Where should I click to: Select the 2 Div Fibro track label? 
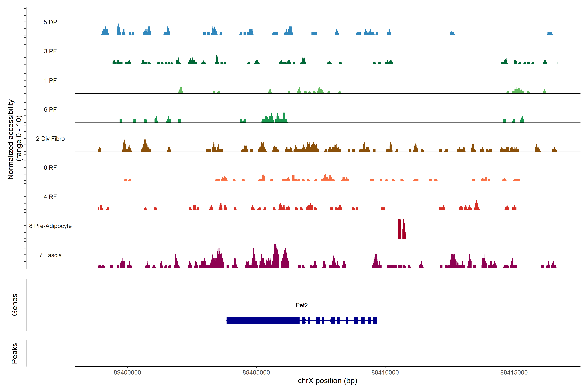point(50,139)
